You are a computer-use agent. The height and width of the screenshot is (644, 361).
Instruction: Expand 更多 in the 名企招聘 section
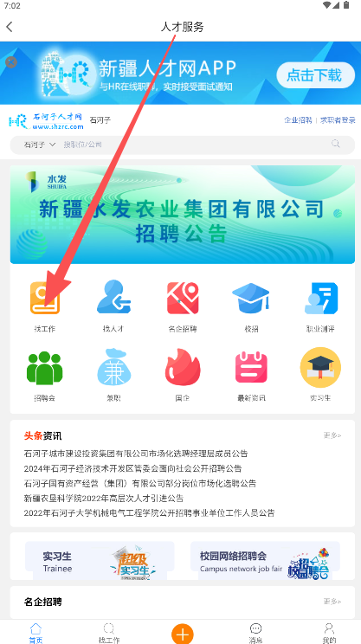(332, 602)
